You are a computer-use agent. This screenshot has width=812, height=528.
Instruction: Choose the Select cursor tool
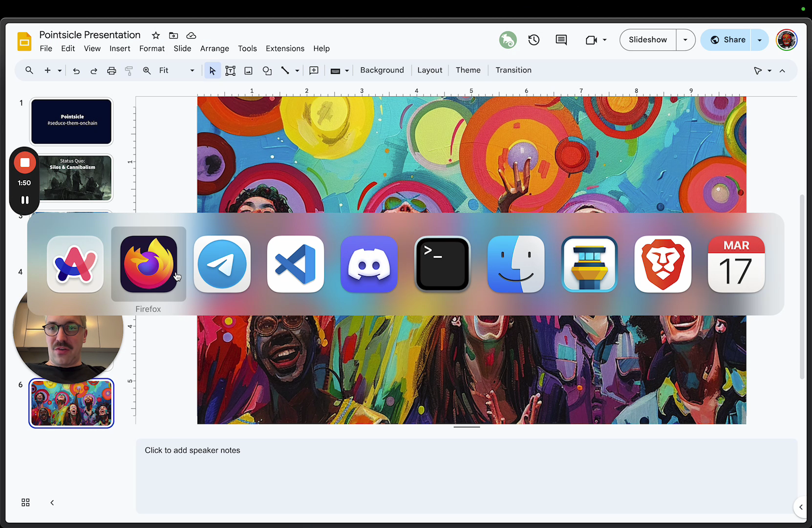tap(213, 70)
